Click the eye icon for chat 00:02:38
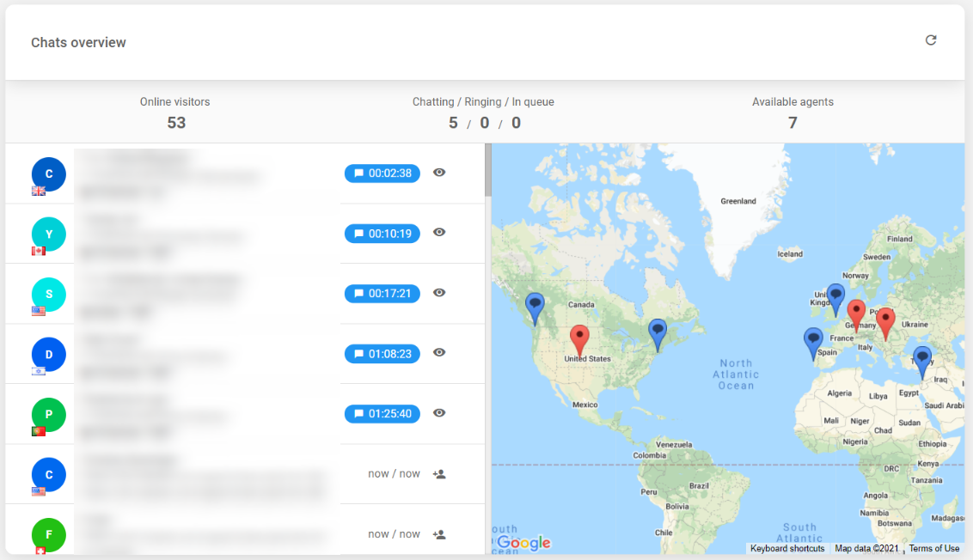Viewport: 973px width, 560px height. [x=439, y=173]
